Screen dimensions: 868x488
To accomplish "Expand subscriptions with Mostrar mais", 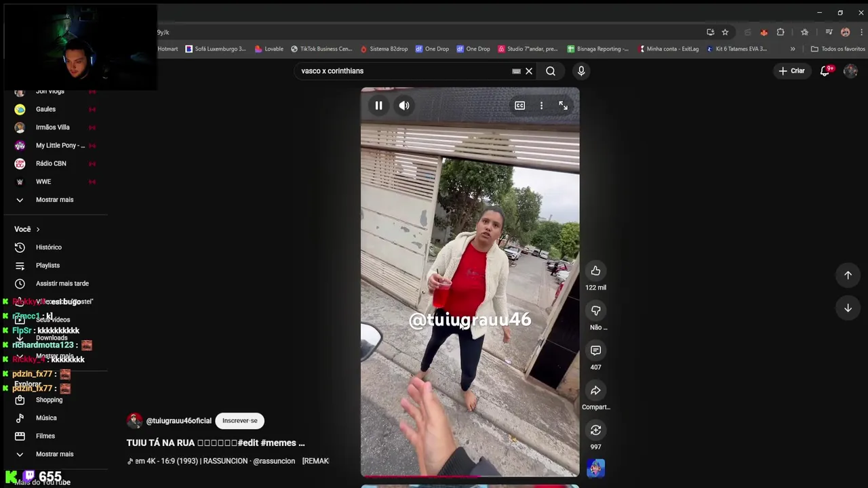I will click(56, 200).
